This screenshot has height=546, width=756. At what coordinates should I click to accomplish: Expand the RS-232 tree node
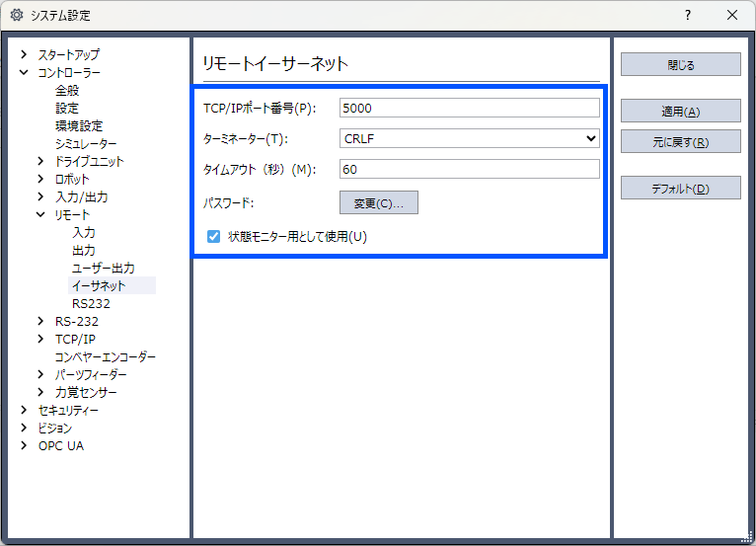[41, 321]
